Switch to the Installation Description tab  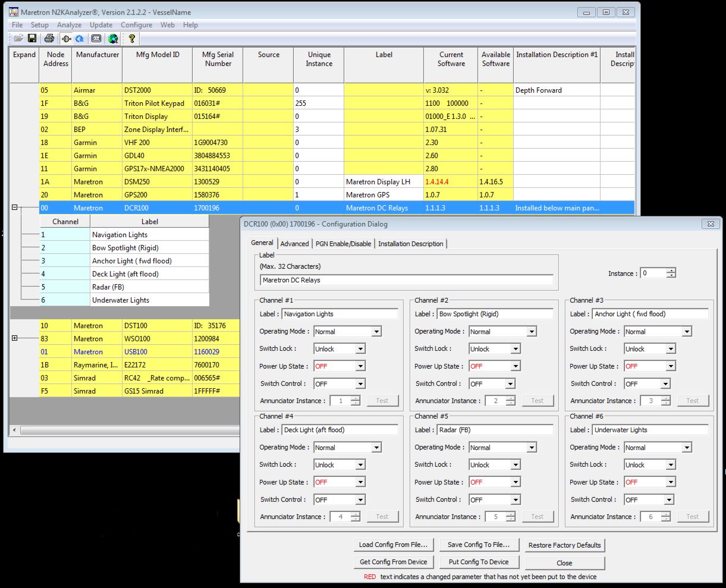[x=411, y=244]
